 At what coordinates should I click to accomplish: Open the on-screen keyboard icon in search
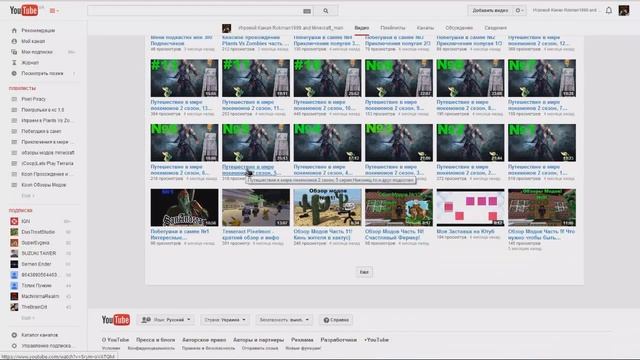tap(307, 11)
